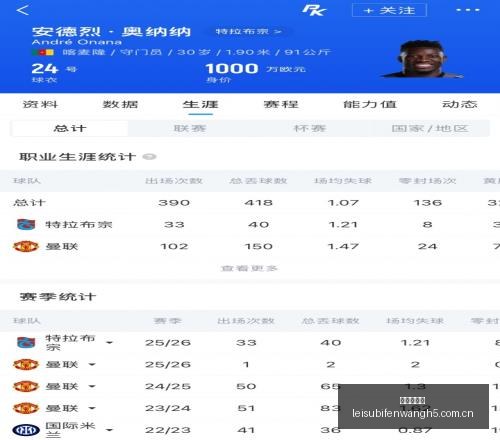Click the 关注 follow button
The height and width of the screenshot is (440, 500).
389,10
